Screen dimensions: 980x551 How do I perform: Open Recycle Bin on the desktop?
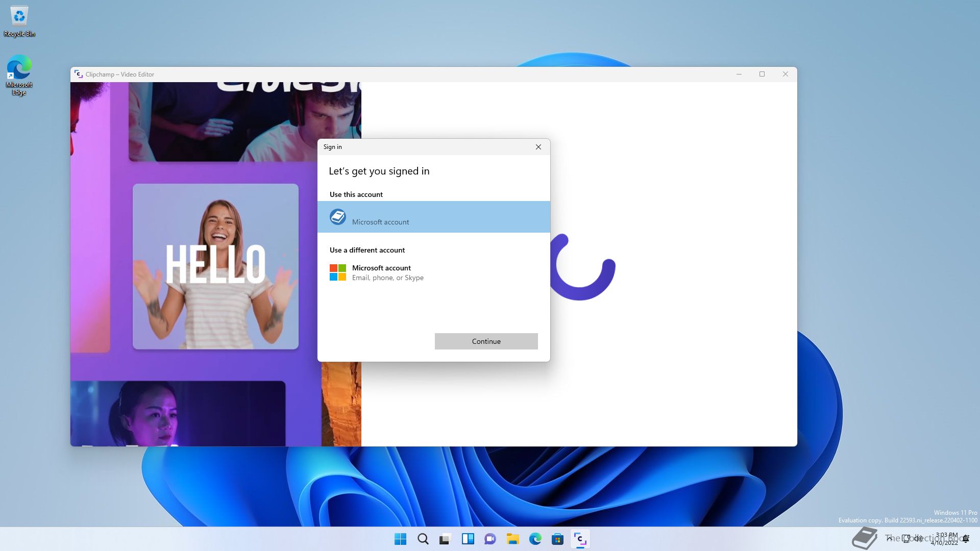(19, 21)
